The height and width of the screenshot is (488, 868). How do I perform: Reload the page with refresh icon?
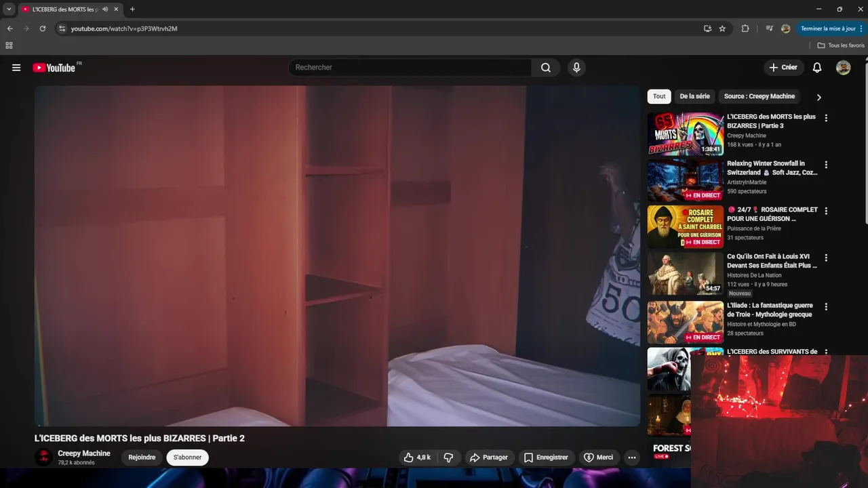point(43,28)
